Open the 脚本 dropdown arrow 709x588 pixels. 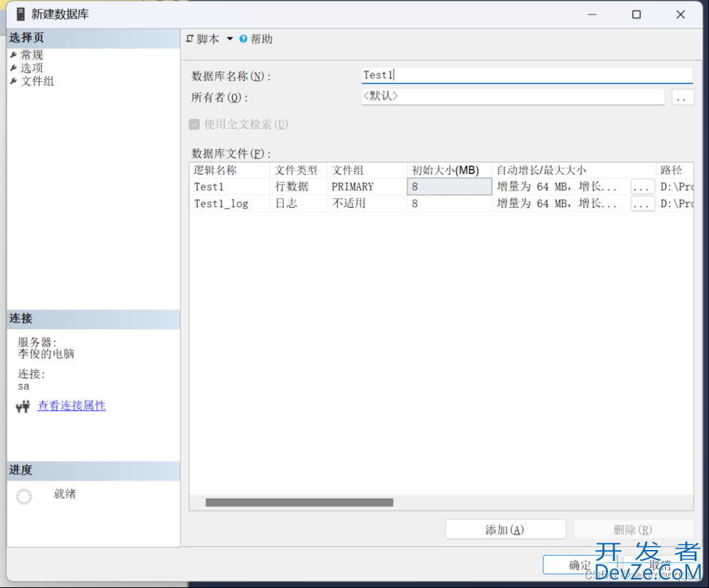[x=230, y=39]
